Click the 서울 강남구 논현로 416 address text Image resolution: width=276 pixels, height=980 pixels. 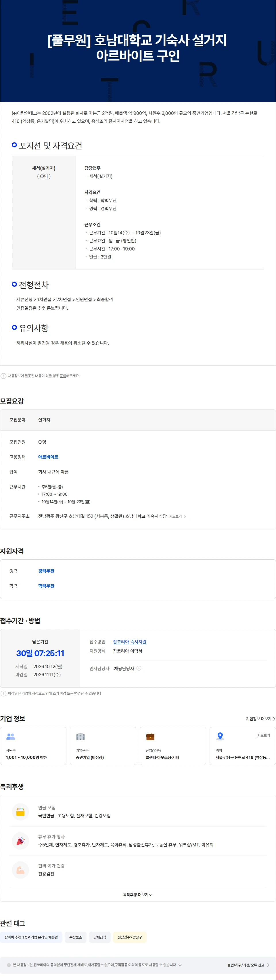point(243,757)
